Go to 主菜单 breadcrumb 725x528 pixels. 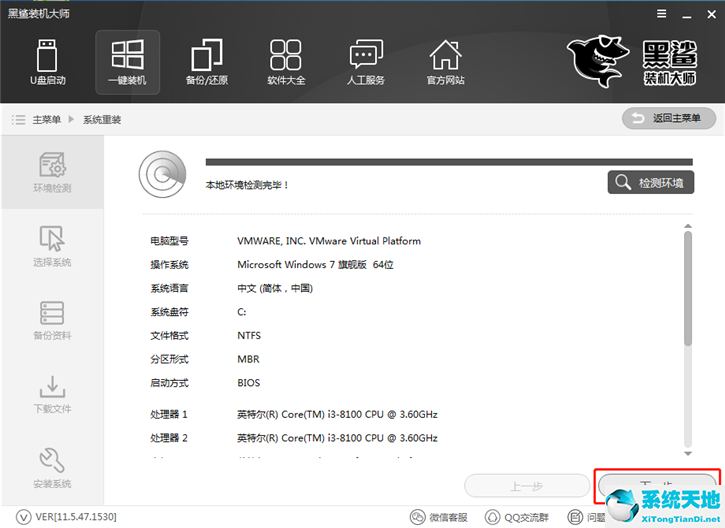(46, 120)
